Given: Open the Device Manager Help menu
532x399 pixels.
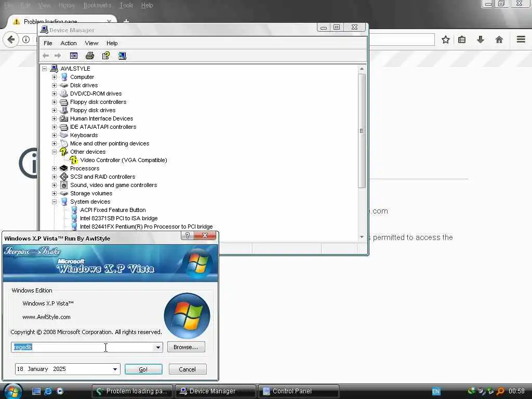Looking at the screenshot, I should pos(112,43).
